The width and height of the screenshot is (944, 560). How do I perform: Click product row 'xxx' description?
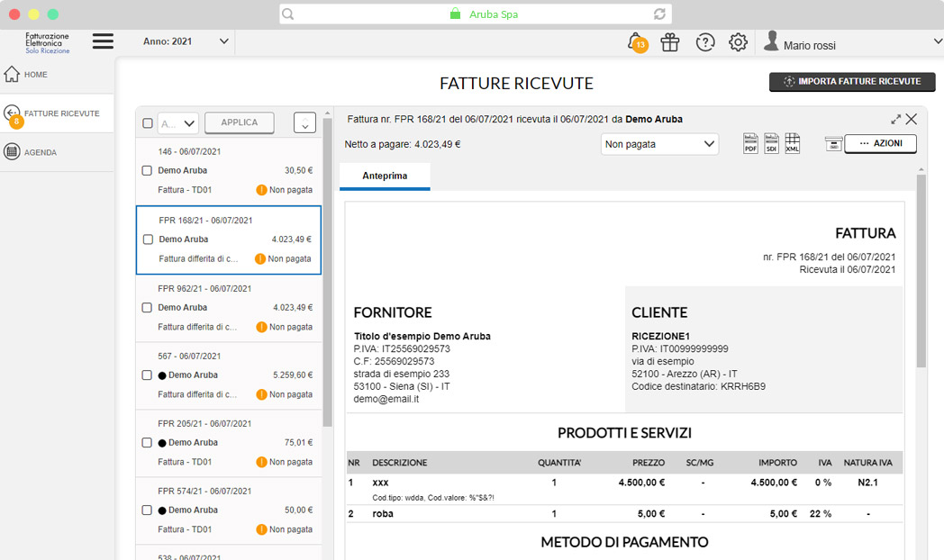380,483
